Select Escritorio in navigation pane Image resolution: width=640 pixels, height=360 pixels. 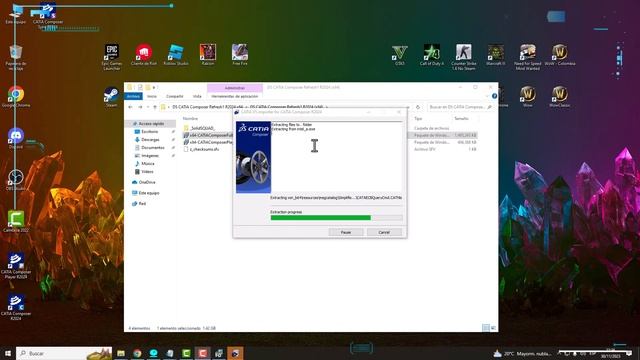[x=149, y=131]
